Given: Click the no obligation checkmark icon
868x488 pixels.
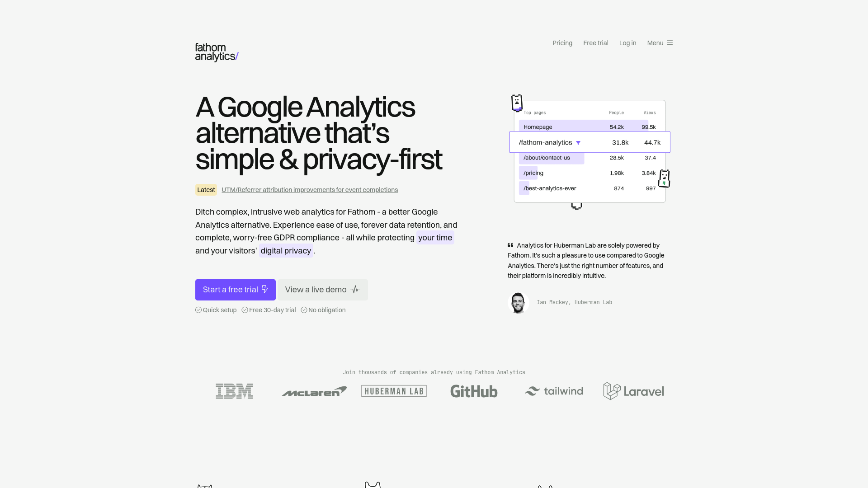Looking at the screenshot, I should click(304, 309).
